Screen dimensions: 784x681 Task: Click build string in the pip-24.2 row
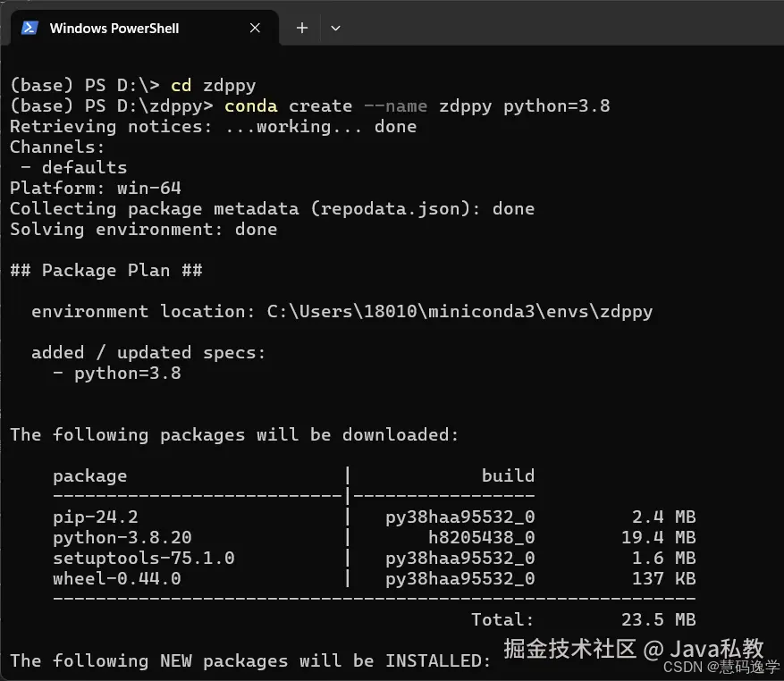point(460,517)
